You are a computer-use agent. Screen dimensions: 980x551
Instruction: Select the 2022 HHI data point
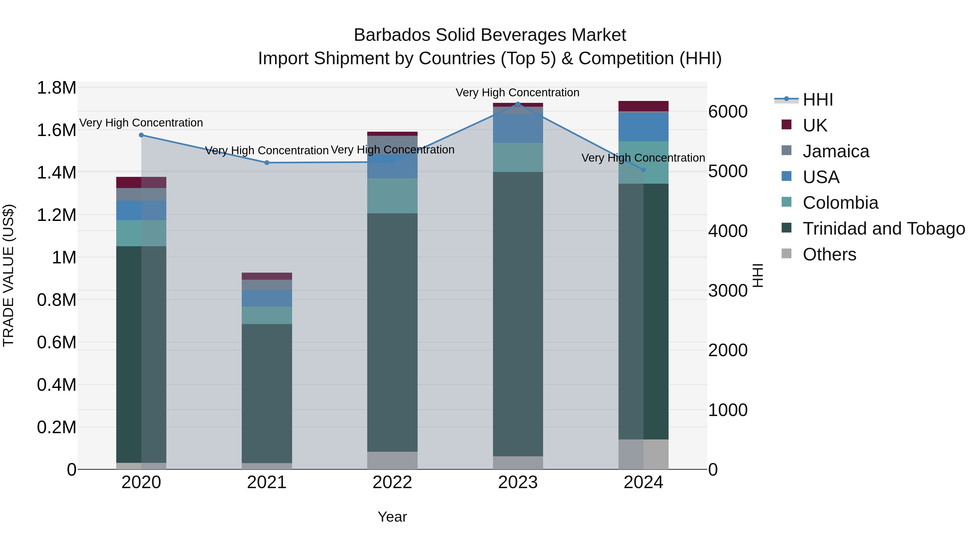393,162
